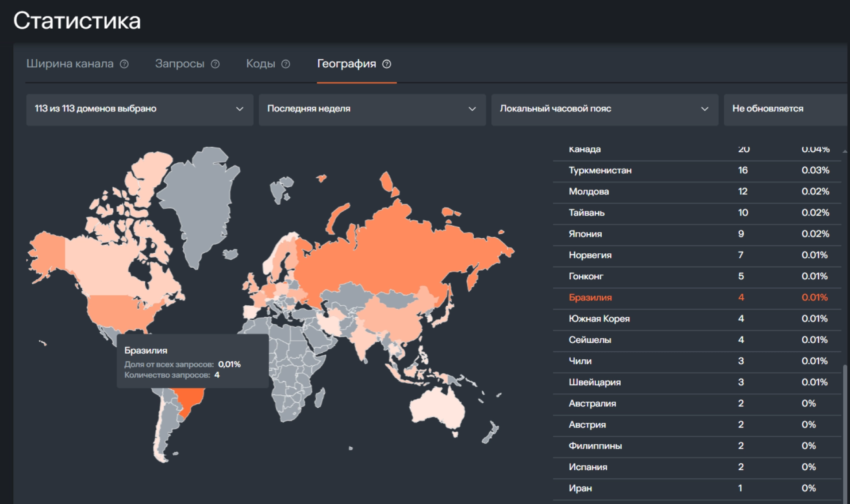Screen dimensions: 850x504
Task: Click help icon next to Запросы tab
Action: click(215, 64)
